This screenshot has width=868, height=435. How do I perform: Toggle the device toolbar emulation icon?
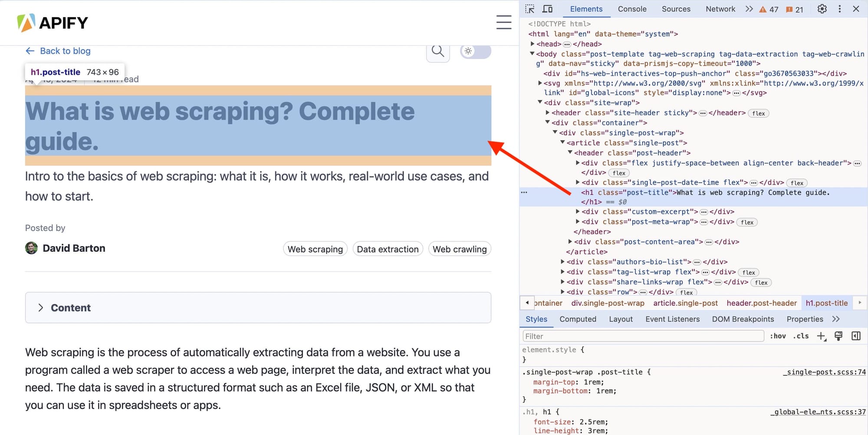(x=547, y=9)
